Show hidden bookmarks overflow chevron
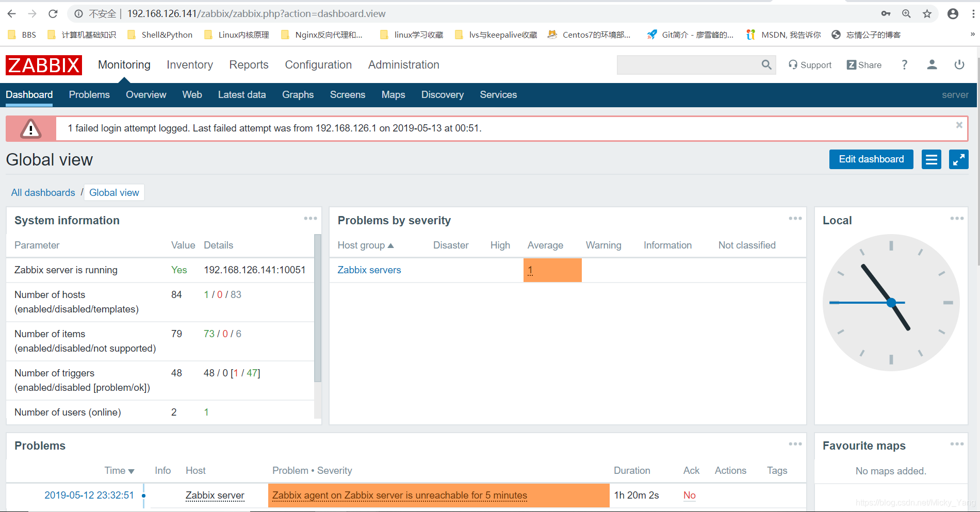The width and height of the screenshot is (980, 512). point(972,35)
